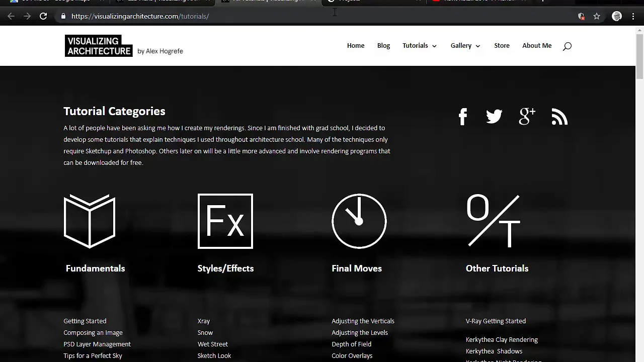Open Kerkythea Shadows tutorial
The image size is (644, 362).
pyautogui.click(x=494, y=351)
